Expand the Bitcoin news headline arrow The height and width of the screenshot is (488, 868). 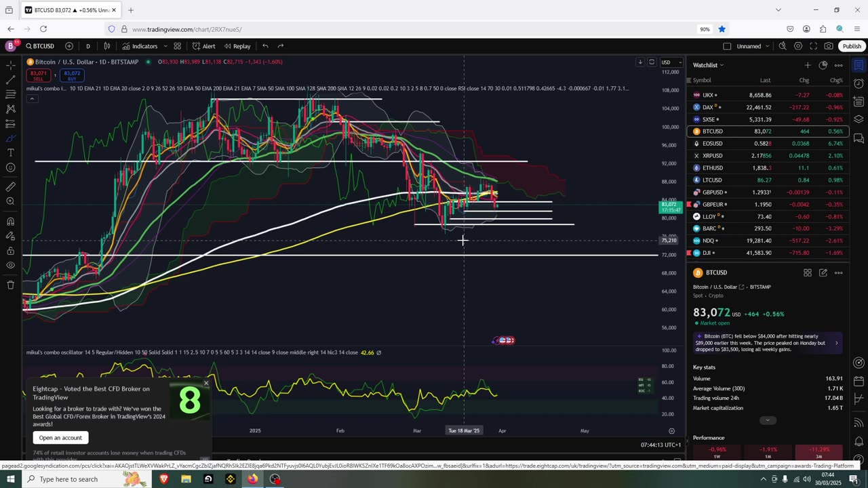[x=836, y=343]
